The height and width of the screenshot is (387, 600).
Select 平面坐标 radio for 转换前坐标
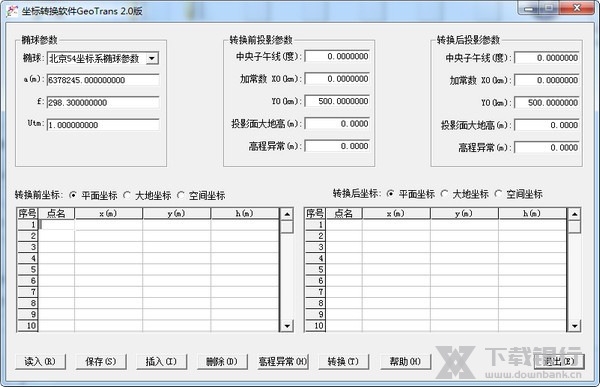pos(73,195)
